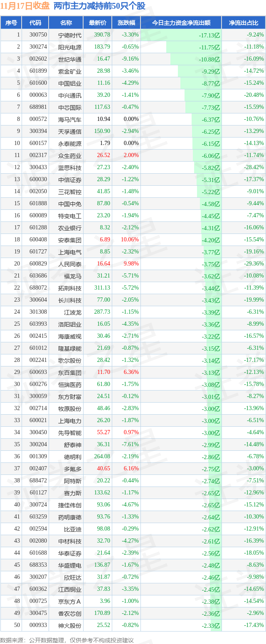Click stock name 中兴通讯
Image resolution: width=266 pixels, height=644 pixels.
[70, 95]
